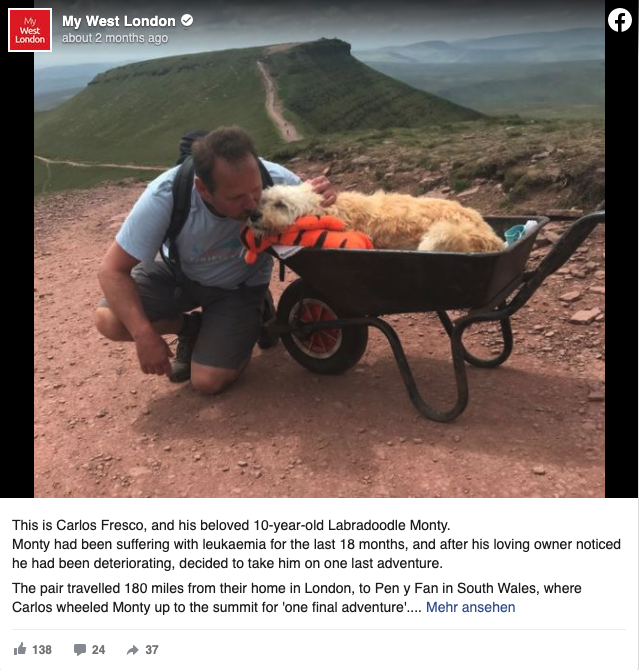
Task: Open the 'about 2 months ago' timestamp
Action: pos(115,38)
